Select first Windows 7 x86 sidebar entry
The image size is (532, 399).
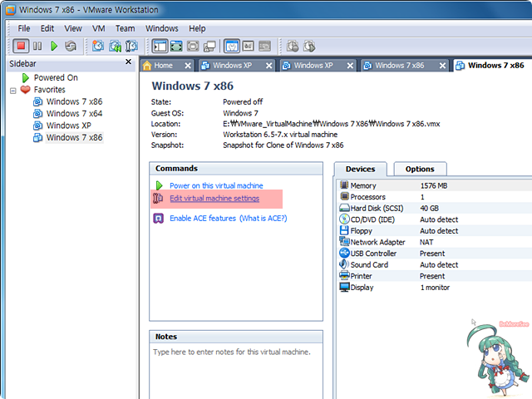click(x=74, y=101)
